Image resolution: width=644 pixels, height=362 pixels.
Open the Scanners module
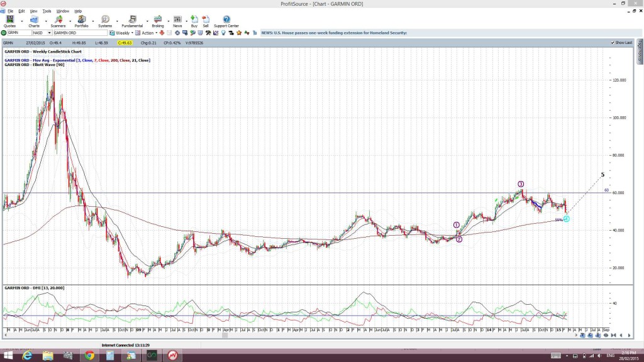coord(58,21)
